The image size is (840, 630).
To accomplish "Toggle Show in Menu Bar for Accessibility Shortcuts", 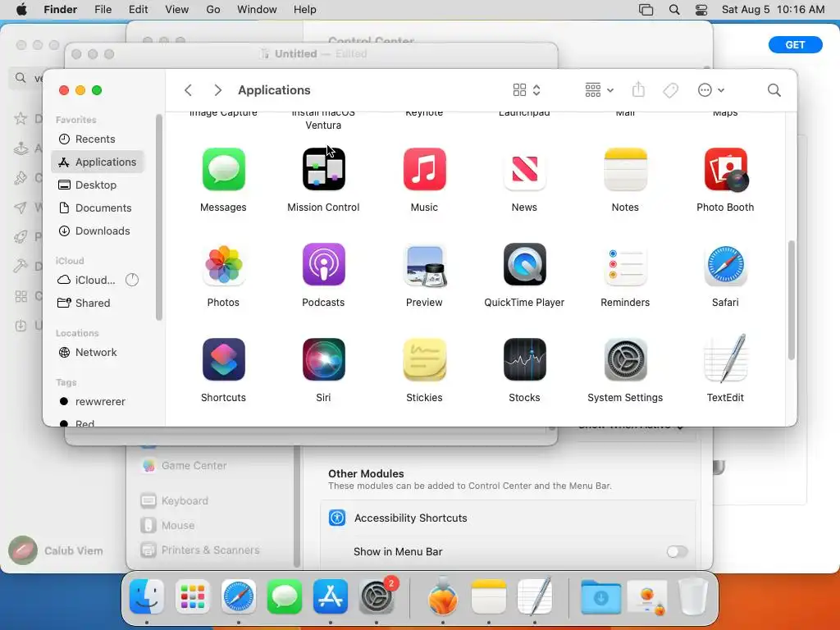I will point(677,552).
